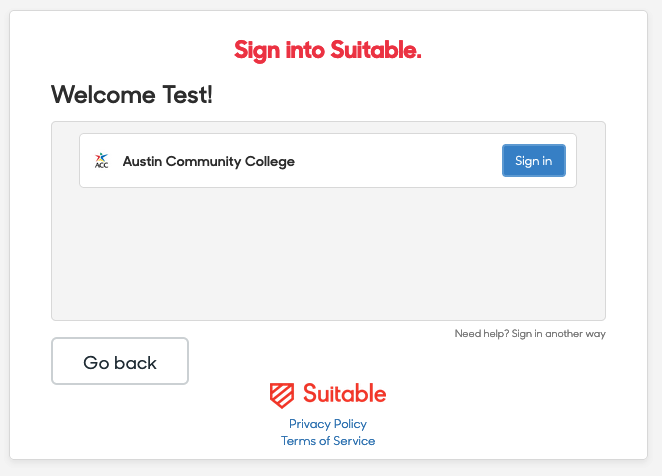The image size is (662, 476).
Task: Click the Sign into Suitable heading
Action: (328, 50)
